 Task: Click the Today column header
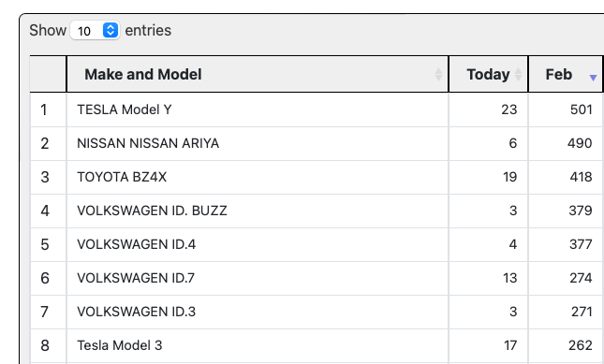(489, 74)
